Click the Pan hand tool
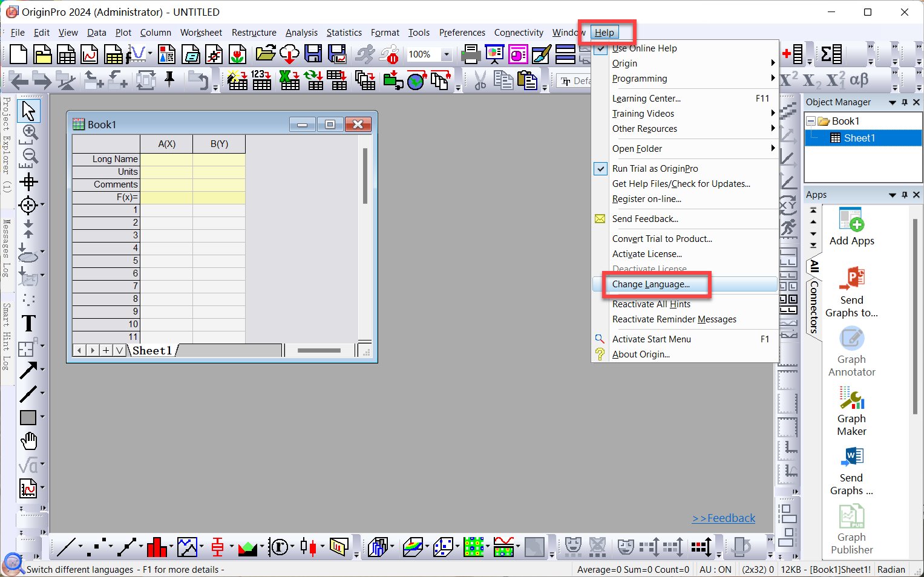924x577 pixels. tap(28, 442)
